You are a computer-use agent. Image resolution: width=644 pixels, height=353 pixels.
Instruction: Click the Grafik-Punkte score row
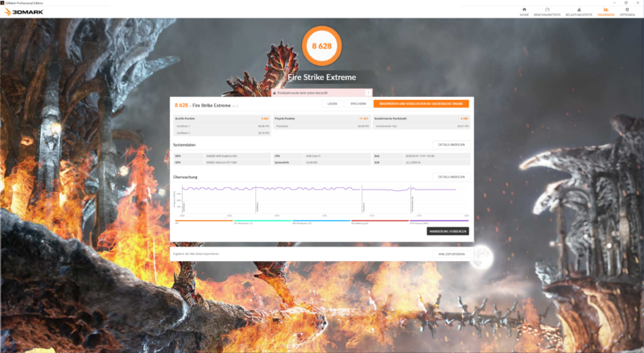click(x=222, y=118)
